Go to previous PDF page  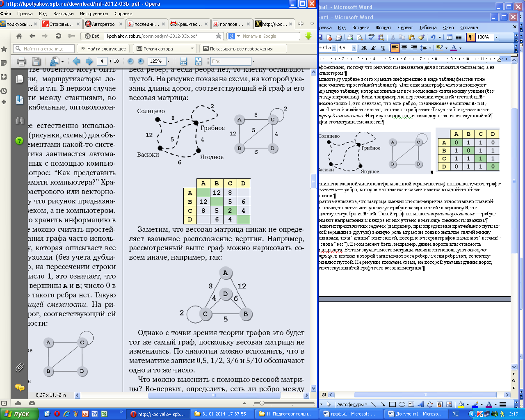point(76,62)
